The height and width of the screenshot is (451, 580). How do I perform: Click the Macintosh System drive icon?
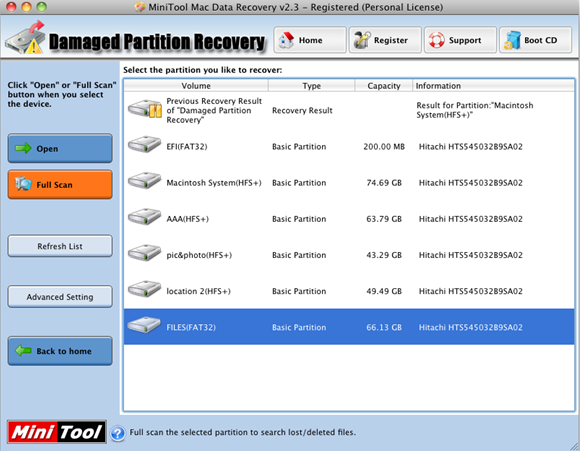coord(144,181)
